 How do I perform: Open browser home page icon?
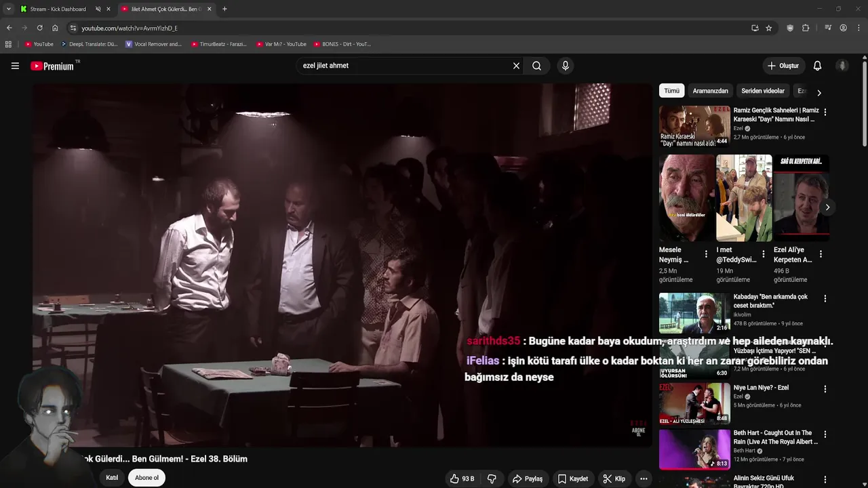55,28
